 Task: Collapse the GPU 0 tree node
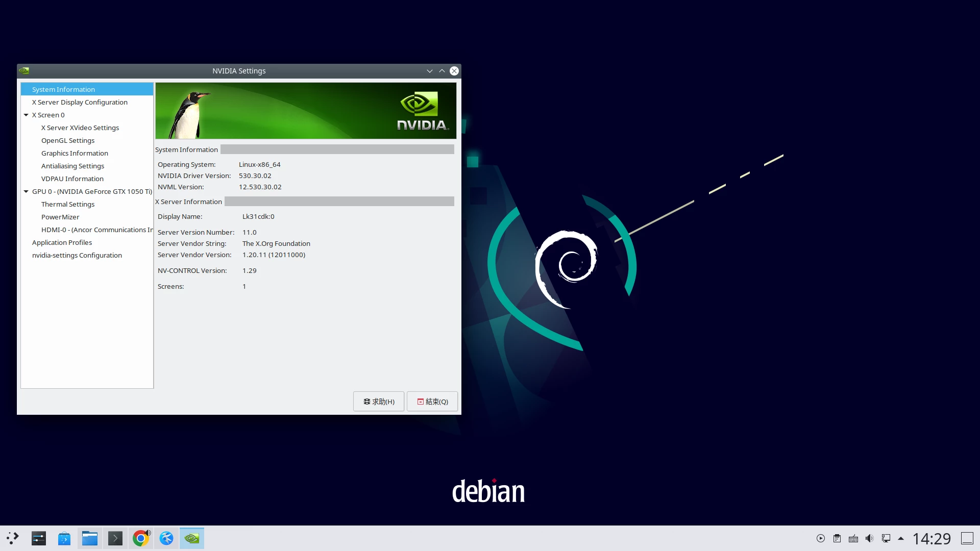tap(26, 191)
